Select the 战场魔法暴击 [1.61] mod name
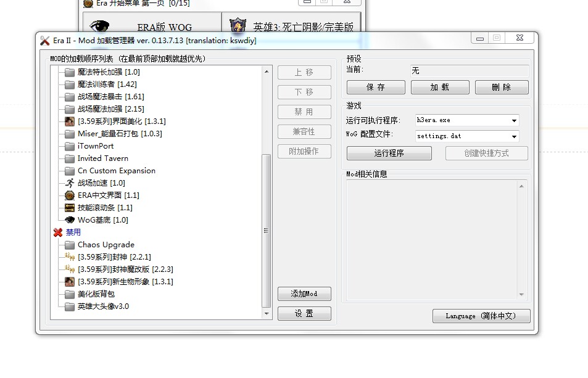Image resolution: width=588 pixels, height=378 pixels. pyautogui.click(x=111, y=97)
